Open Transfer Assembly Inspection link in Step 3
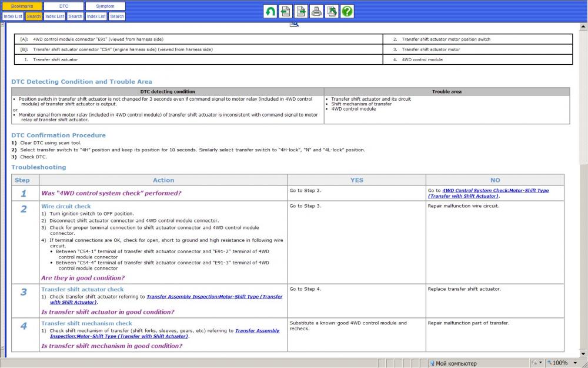 click(x=214, y=297)
